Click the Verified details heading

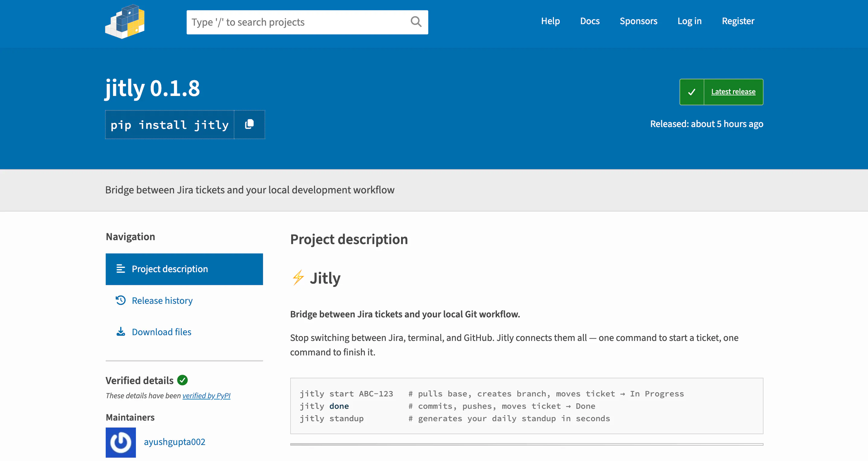tap(140, 380)
